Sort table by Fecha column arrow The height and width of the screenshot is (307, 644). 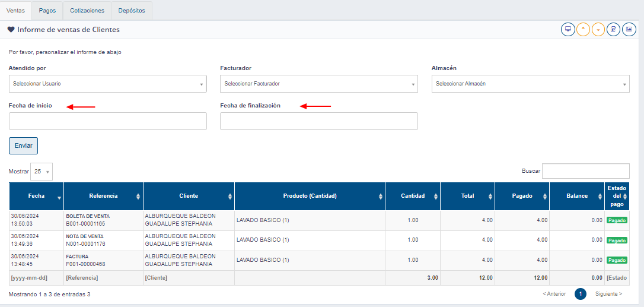[x=59, y=197]
